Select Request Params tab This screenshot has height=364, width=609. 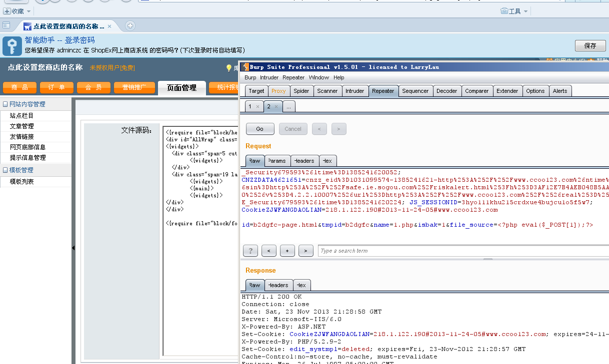pyautogui.click(x=277, y=161)
